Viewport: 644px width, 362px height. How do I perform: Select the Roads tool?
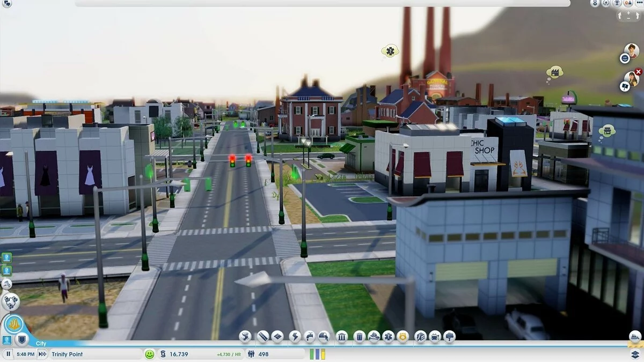[x=262, y=336]
